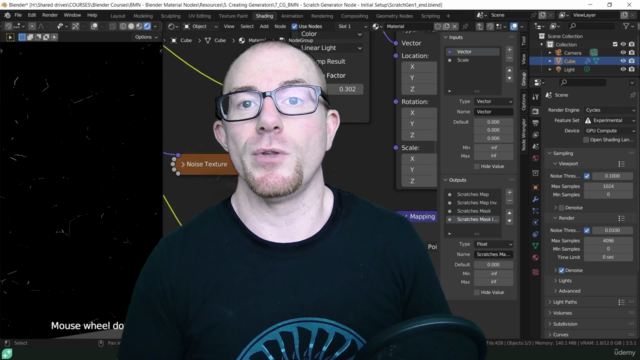Move selected output socket down
Screen dimensions: 640x360
(509, 221)
